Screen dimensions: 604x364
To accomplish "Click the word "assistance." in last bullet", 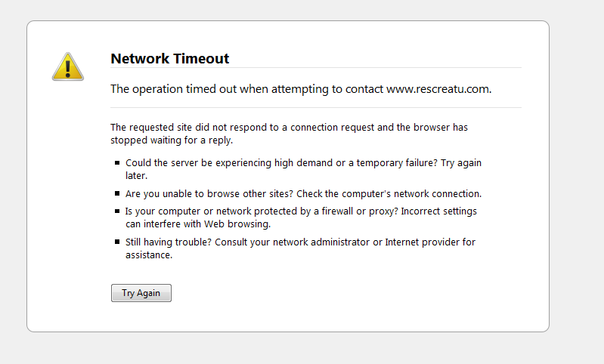I will (149, 254).
